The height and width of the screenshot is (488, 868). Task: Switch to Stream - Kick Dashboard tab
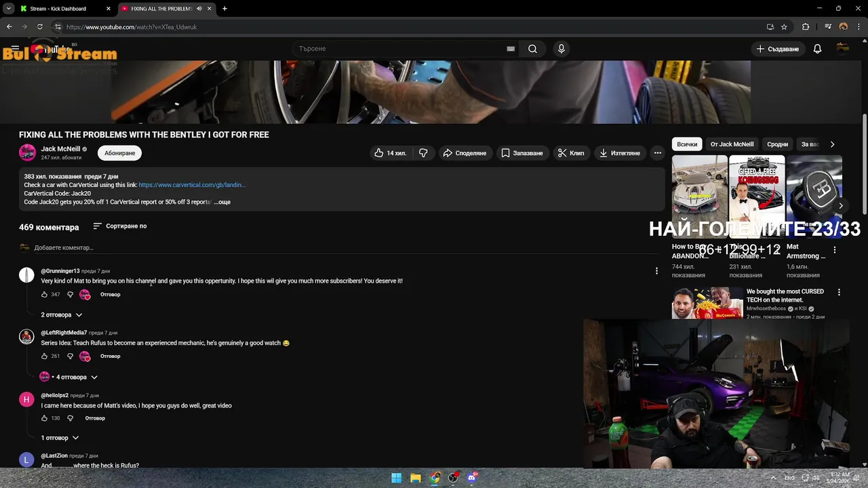58,9
